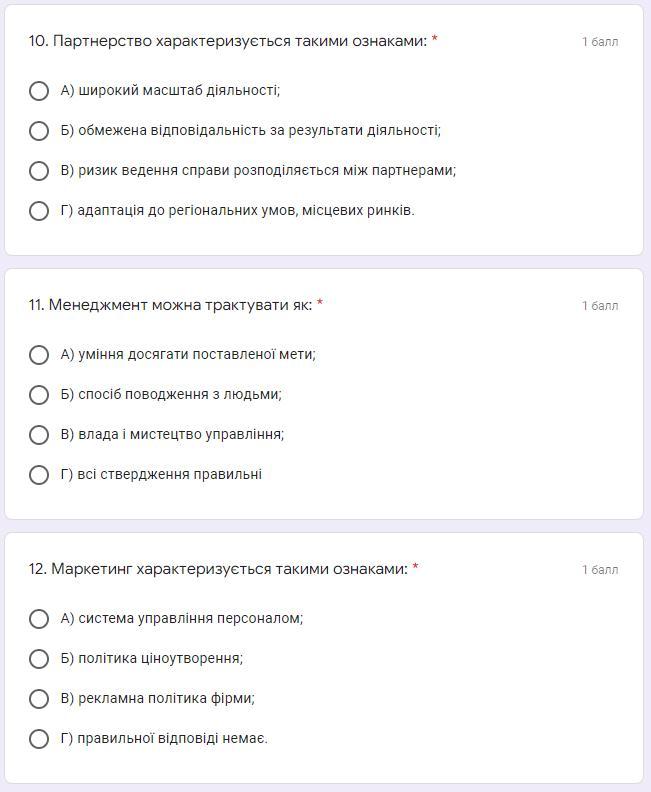Click the '1 балл' label of question 10
Viewport: 651px width, 792px height.
tap(600, 42)
